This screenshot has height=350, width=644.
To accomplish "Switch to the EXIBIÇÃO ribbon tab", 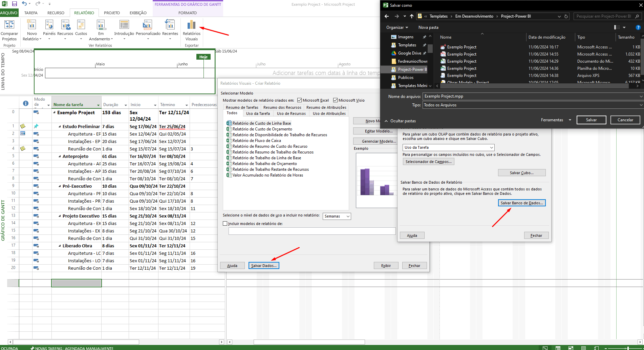I will coord(138,13).
